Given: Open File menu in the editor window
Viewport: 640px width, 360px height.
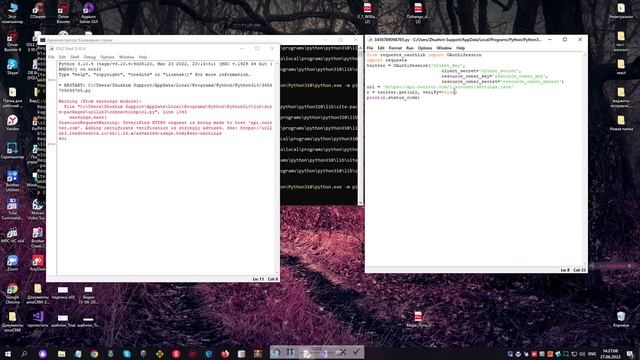Looking at the screenshot, I should point(370,48).
